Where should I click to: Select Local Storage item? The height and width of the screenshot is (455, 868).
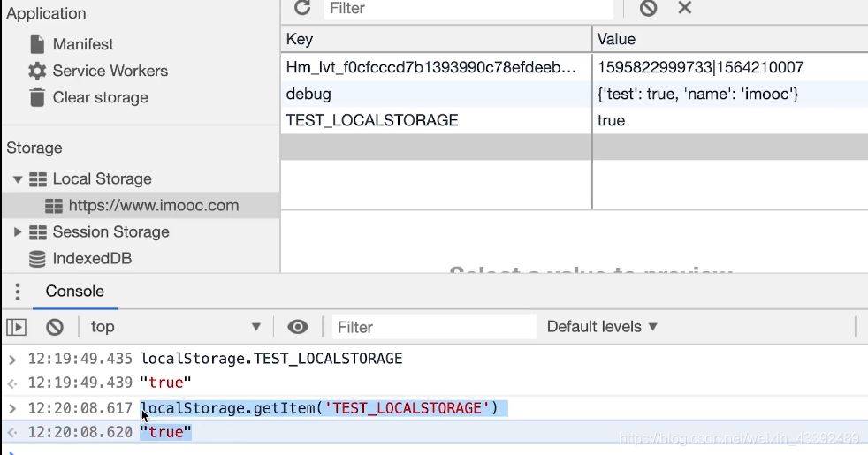point(102,178)
